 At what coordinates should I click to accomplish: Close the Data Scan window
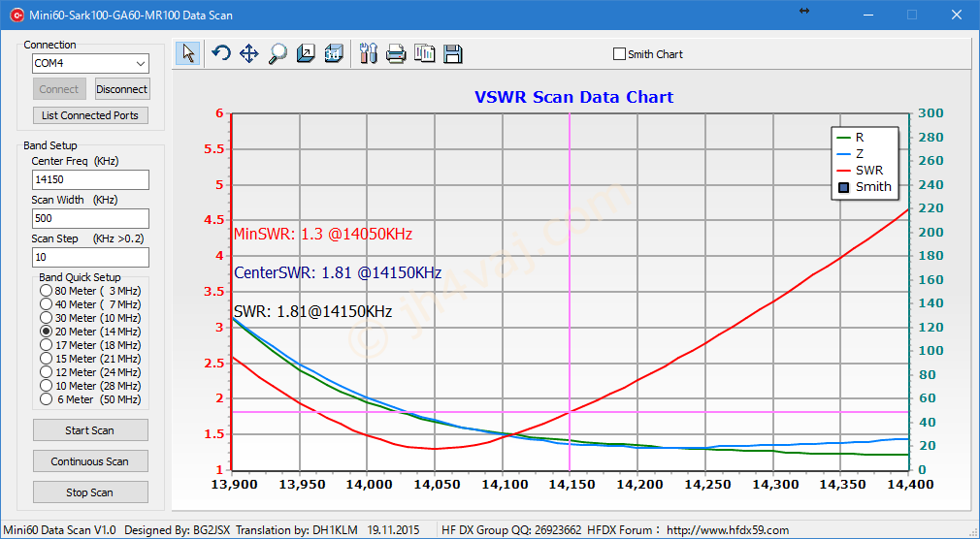click(x=957, y=15)
